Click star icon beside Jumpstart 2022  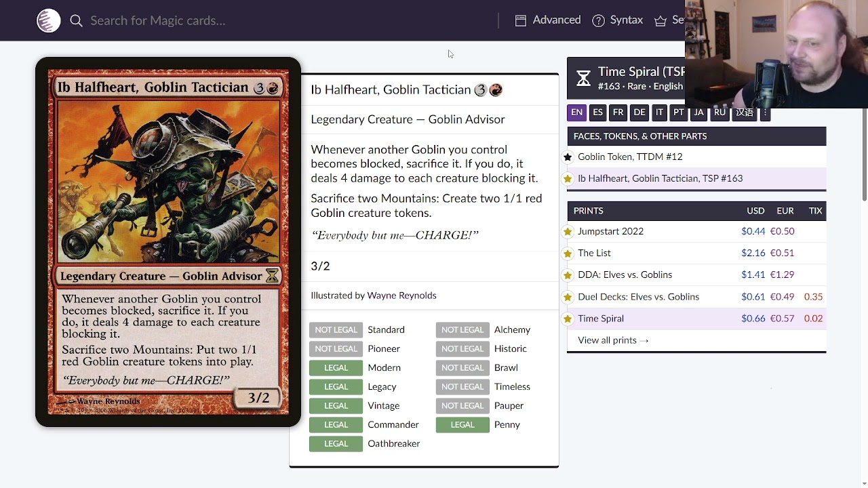click(x=568, y=232)
